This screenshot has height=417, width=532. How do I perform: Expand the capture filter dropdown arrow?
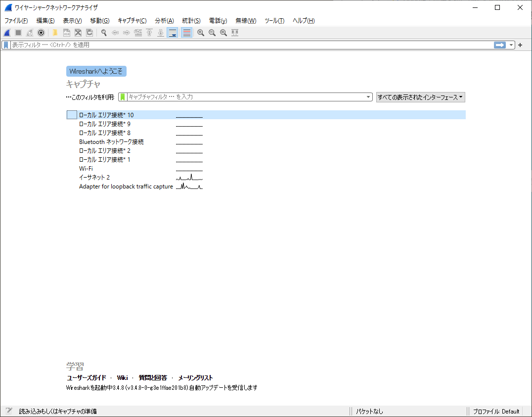[x=368, y=97]
